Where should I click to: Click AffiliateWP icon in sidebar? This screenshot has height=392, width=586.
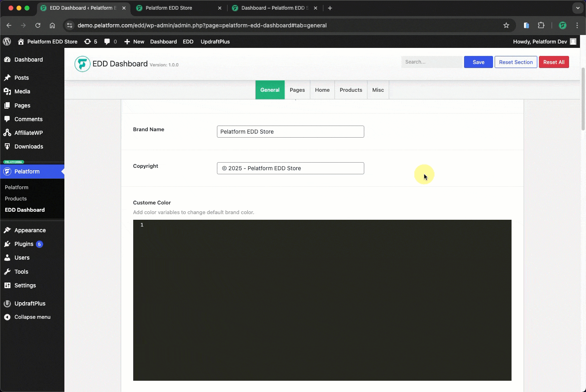[7, 133]
